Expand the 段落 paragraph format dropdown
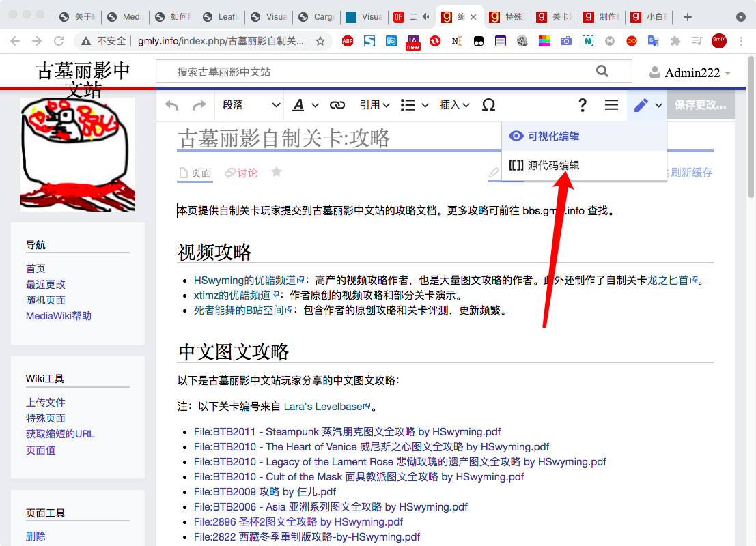 coord(251,105)
